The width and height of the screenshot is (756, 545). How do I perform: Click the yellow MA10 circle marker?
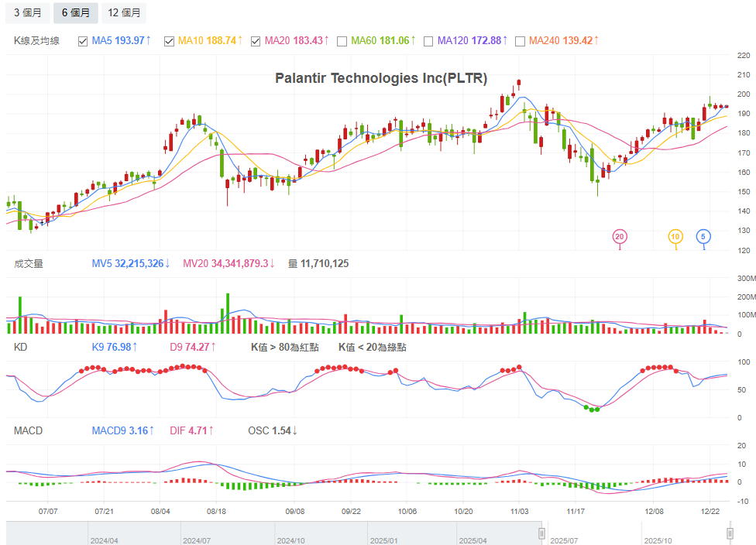[x=675, y=236]
